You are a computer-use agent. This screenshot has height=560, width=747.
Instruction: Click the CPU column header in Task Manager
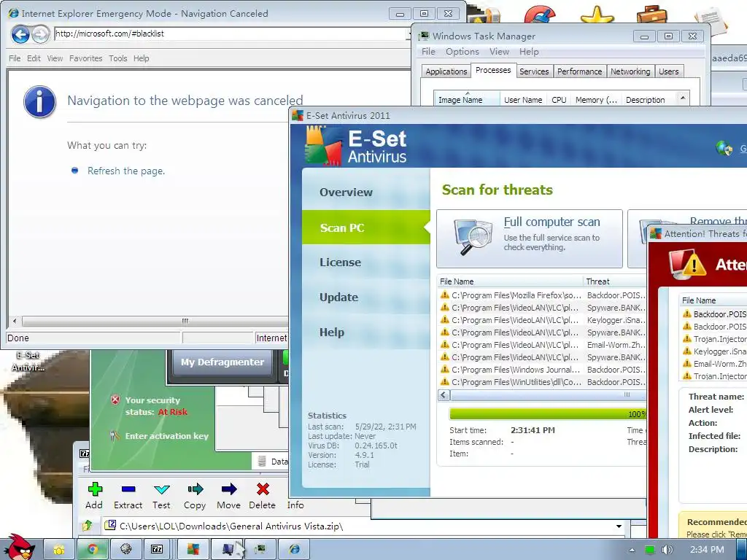(x=559, y=100)
